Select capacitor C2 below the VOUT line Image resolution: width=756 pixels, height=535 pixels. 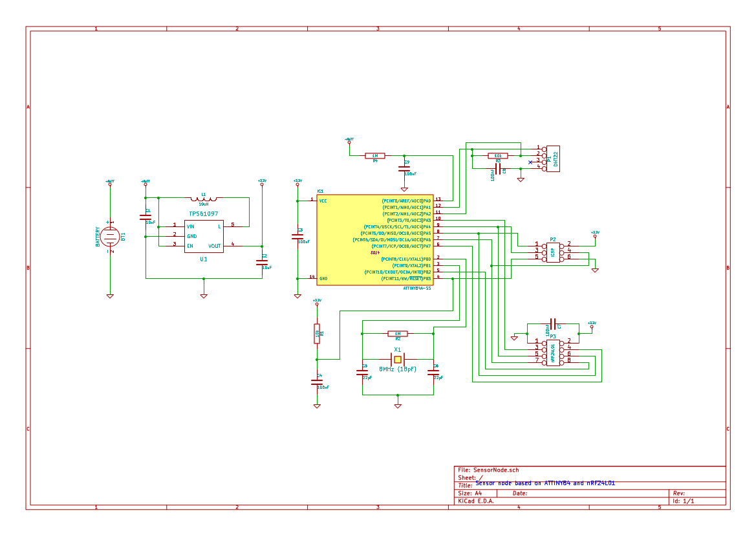tap(262, 263)
